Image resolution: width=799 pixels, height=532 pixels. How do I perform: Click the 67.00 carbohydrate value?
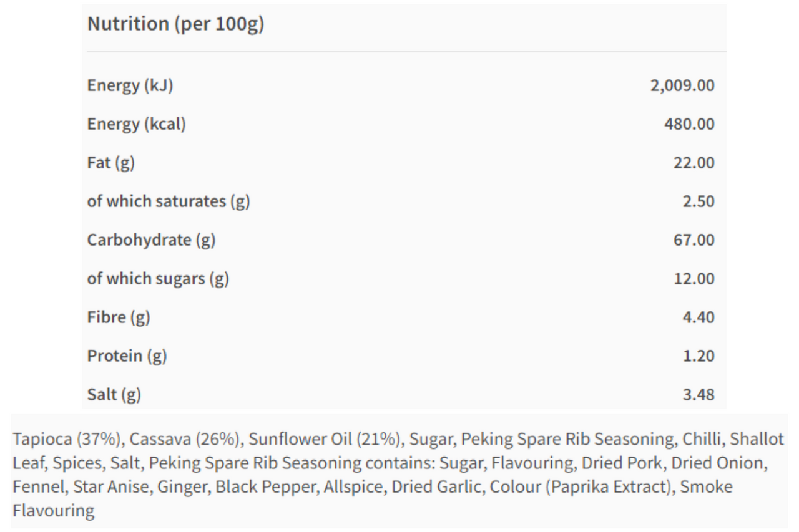(x=694, y=240)
